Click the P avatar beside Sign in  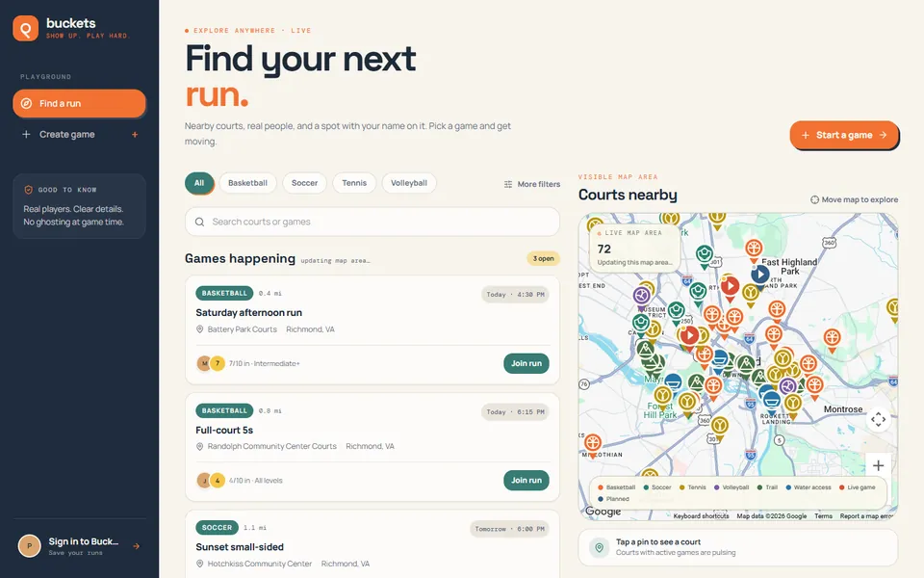point(30,546)
